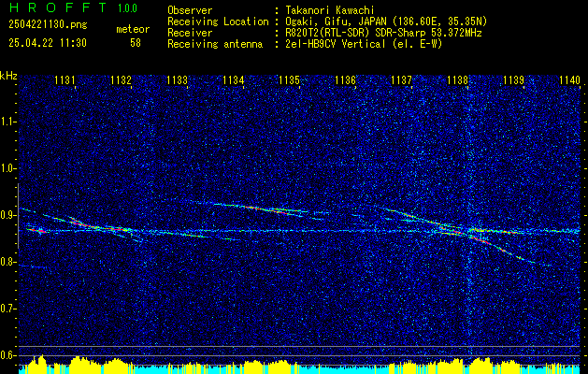
Task: Click the 0.9 kHz axis label
Action: (x=7, y=215)
